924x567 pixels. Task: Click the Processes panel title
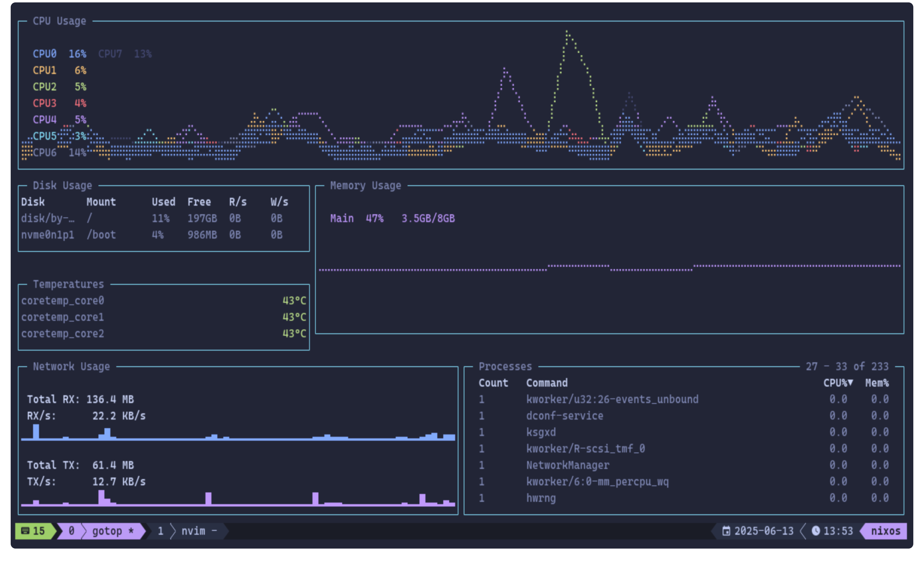pyautogui.click(x=505, y=366)
